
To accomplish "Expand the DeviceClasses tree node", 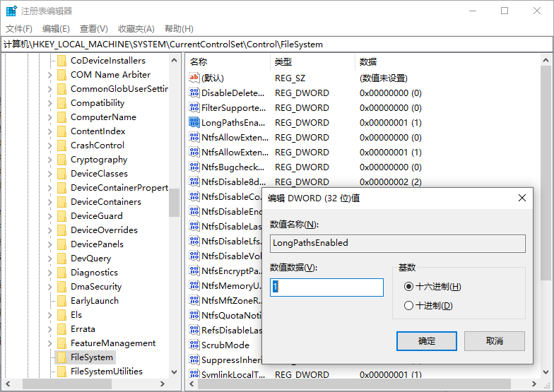I will coord(49,174).
